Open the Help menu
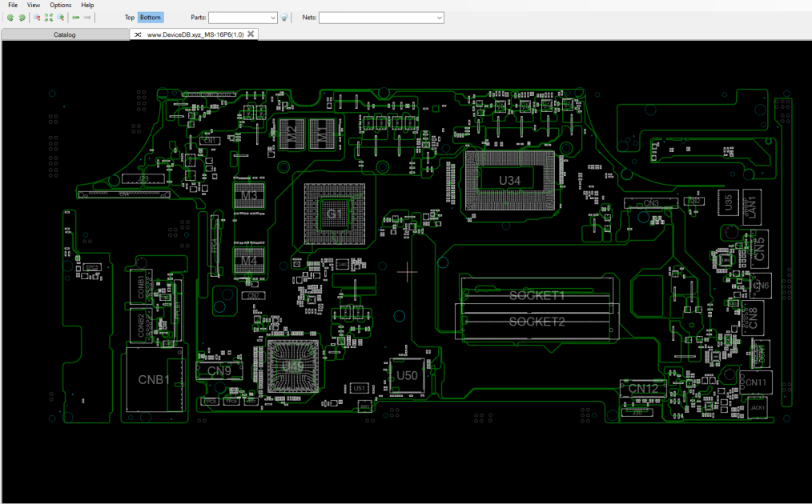Image resolution: width=812 pixels, height=504 pixels. point(87,5)
